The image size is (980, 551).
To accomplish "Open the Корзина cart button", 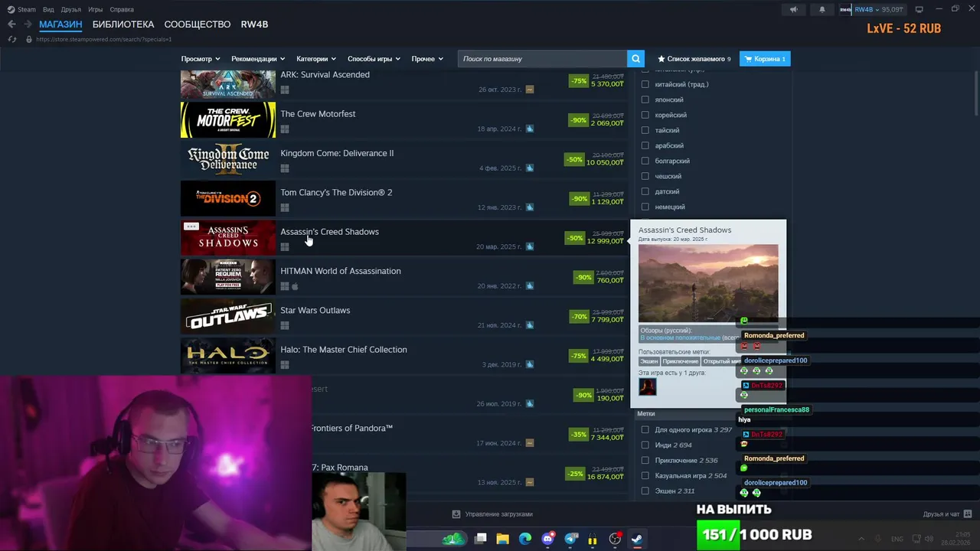I will coord(765,59).
